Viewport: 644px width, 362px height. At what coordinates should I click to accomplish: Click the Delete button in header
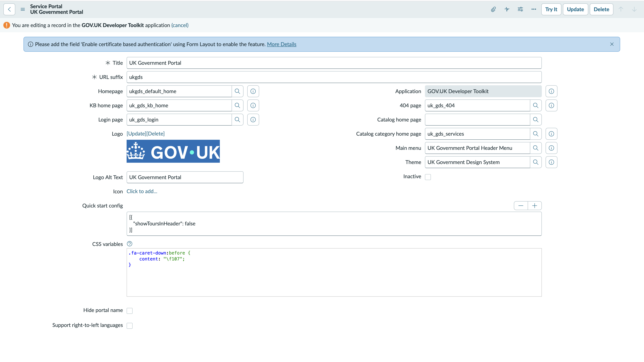point(601,9)
